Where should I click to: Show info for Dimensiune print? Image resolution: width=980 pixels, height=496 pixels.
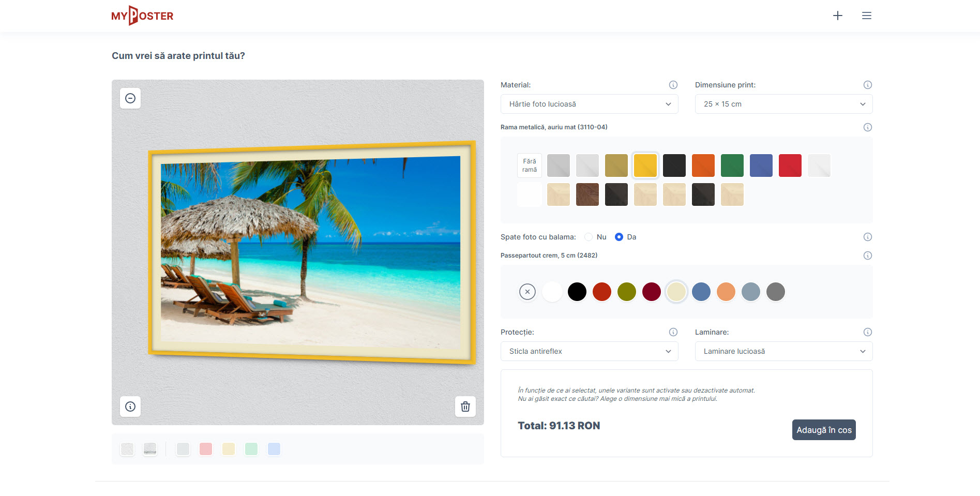(868, 85)
